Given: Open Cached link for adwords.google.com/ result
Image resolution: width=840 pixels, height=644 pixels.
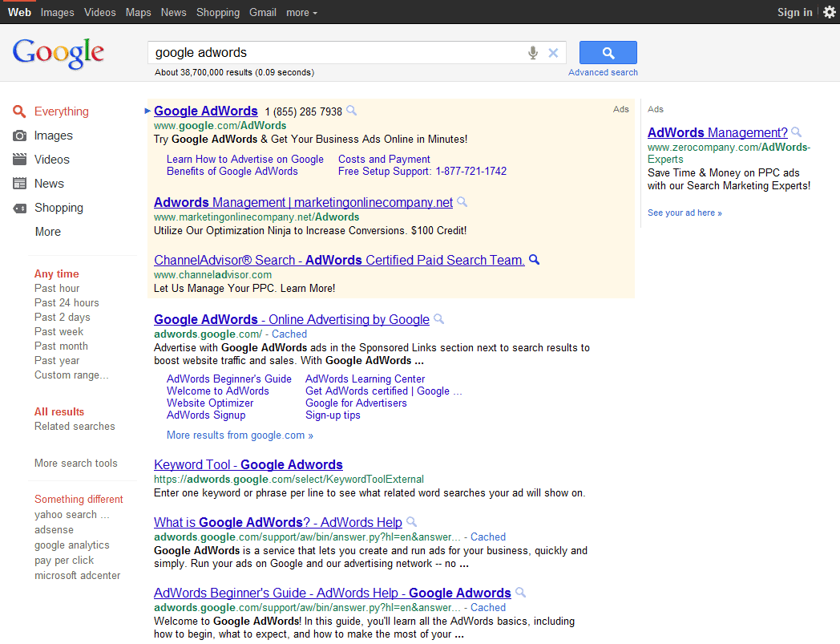Looking at the screenshot, I should pyautogui.click(x=289, y=334).
